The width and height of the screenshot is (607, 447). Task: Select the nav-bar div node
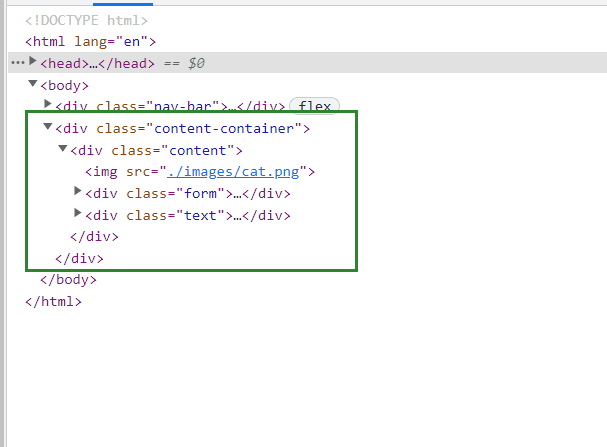coord(170,106)
